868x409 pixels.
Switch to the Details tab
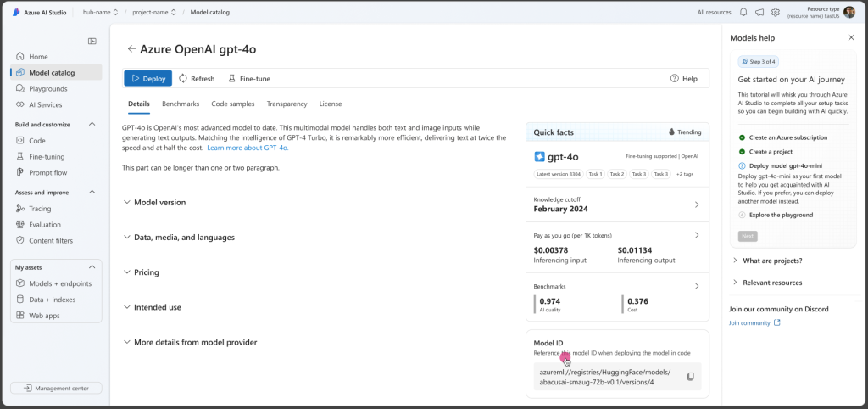[138, 104]
